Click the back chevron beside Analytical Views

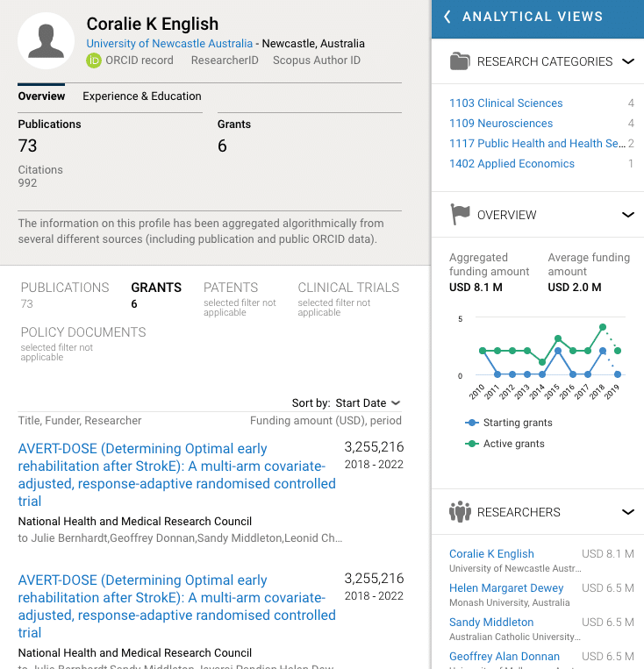click(447, 17)
